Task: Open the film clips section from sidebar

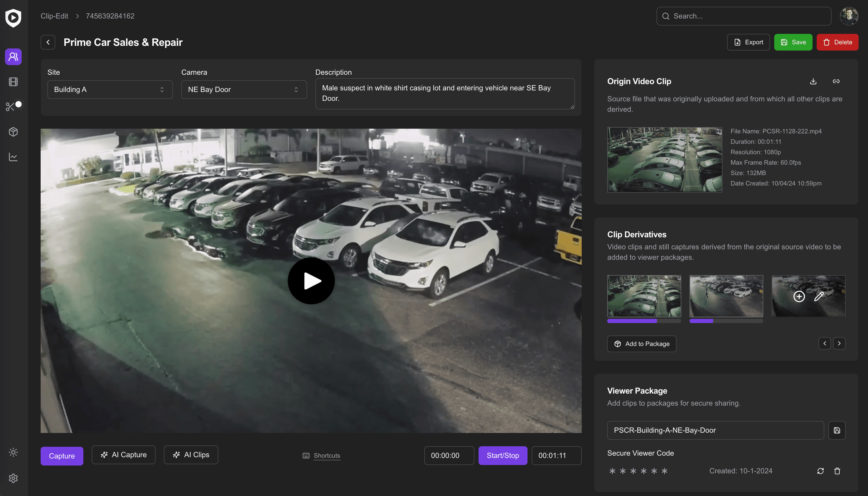Action: 13,82
